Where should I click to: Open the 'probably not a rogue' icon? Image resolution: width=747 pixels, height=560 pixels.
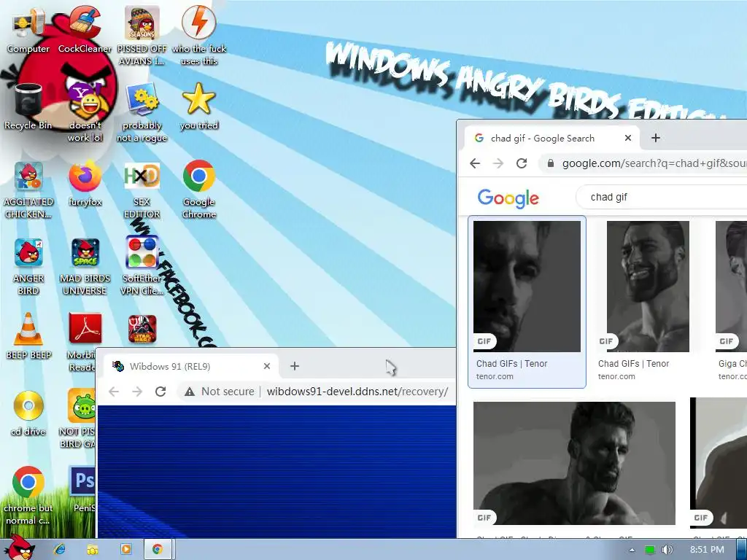point(142,112)
